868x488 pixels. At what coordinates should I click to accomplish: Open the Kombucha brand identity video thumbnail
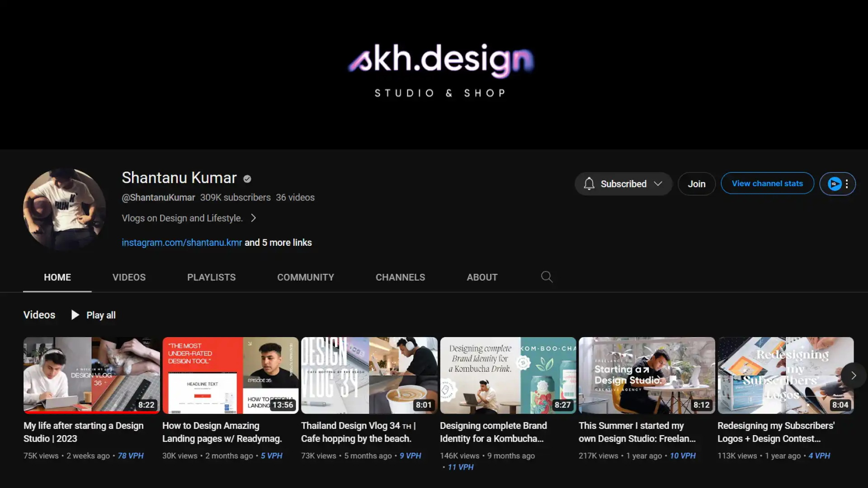coord(508,375)
